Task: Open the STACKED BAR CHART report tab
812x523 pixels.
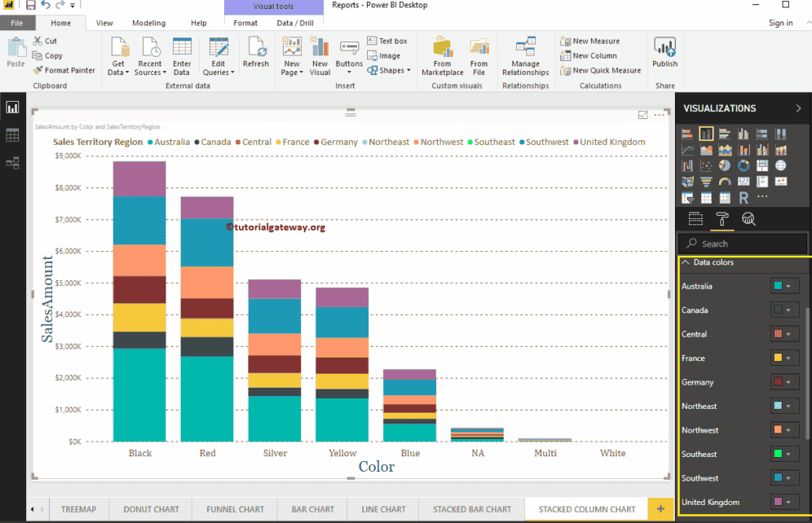Action: pyautogui.click(x=471, y=508)
